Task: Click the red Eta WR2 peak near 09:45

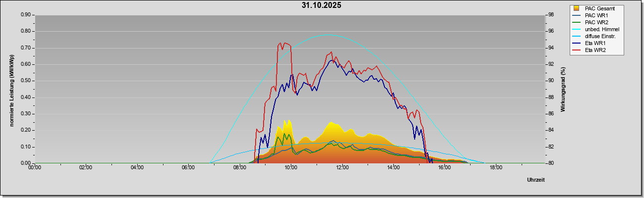Action: (284, 44)
